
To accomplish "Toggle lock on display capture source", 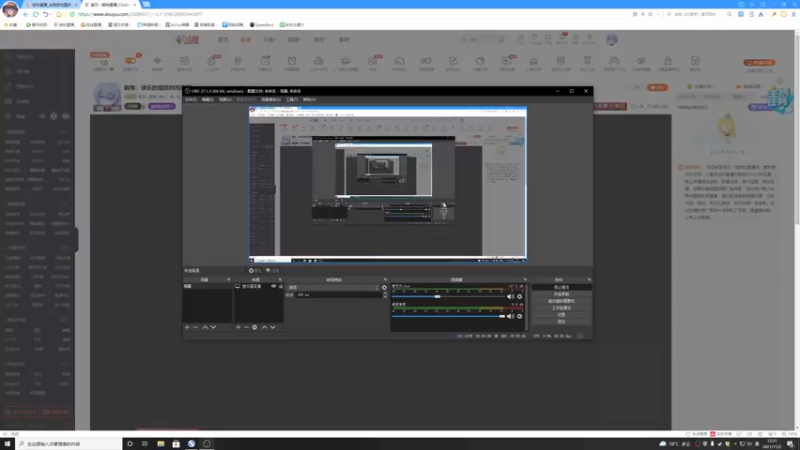I will pyautogui.click(x=281, y=286).
